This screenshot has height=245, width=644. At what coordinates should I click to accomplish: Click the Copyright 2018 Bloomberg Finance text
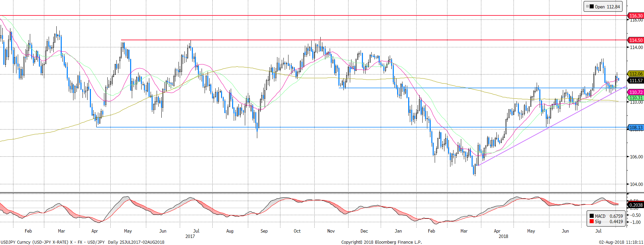point(382,242)
